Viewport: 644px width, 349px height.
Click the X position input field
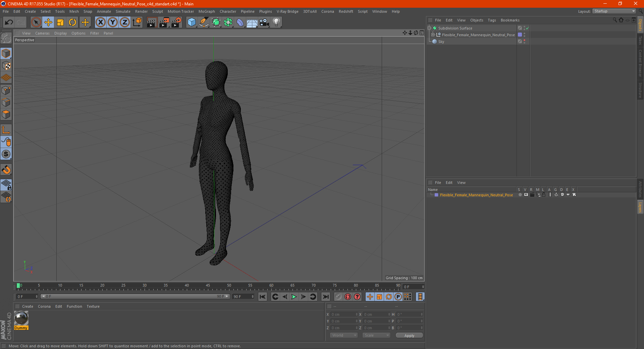(x=344, y=314)
